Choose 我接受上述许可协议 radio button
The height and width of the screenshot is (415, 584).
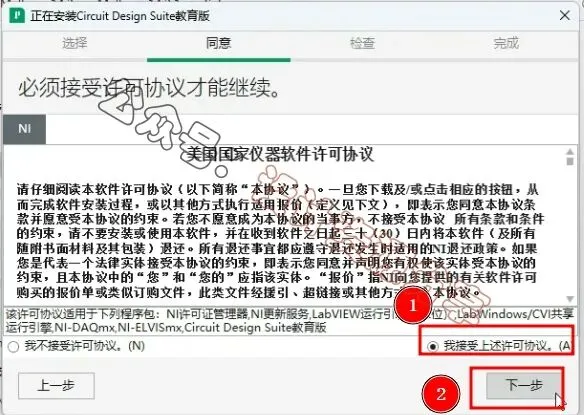pyautogui.click(x=432, y=346)
